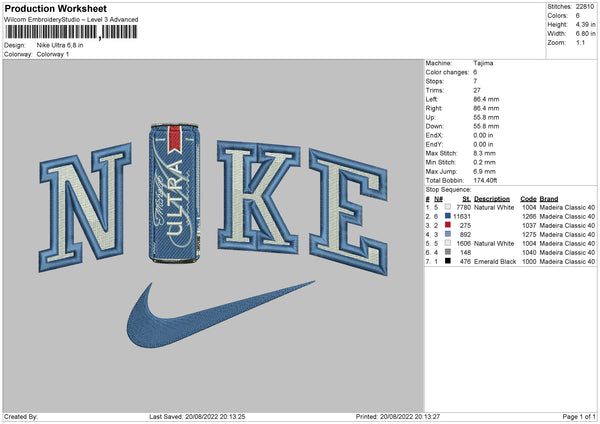The height and width of the screenshot is (424, 600).
Task: Click the machine value 'Tajima'
Action: [483, 63]
